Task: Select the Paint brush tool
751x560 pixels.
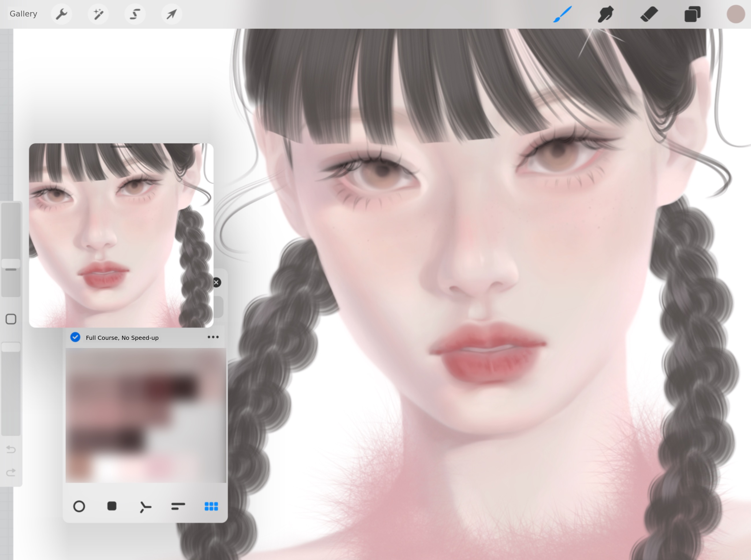Action: [563, 14]
